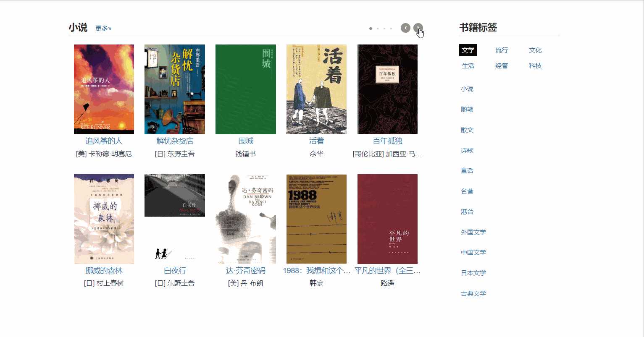Viewport: 644px width, 337px height.
Task: Click the 百年孤独 cover thumbnail
Action: point(387,89)
